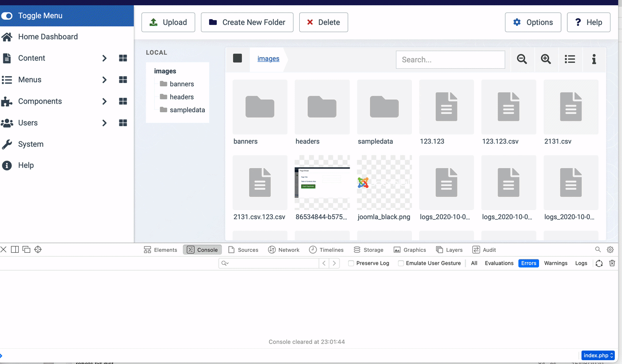Open Menus dashboard grid icon
This screenshot has width=622, height=364.
point(123,80)
